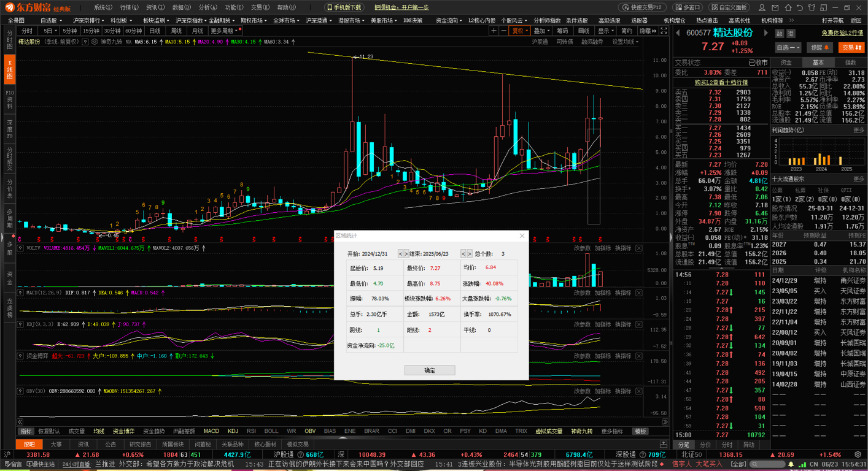The width and height of the screenshot is (868, 471).
Task: Open settings gear in bottom index bar
Action: (x=858, y=454)
